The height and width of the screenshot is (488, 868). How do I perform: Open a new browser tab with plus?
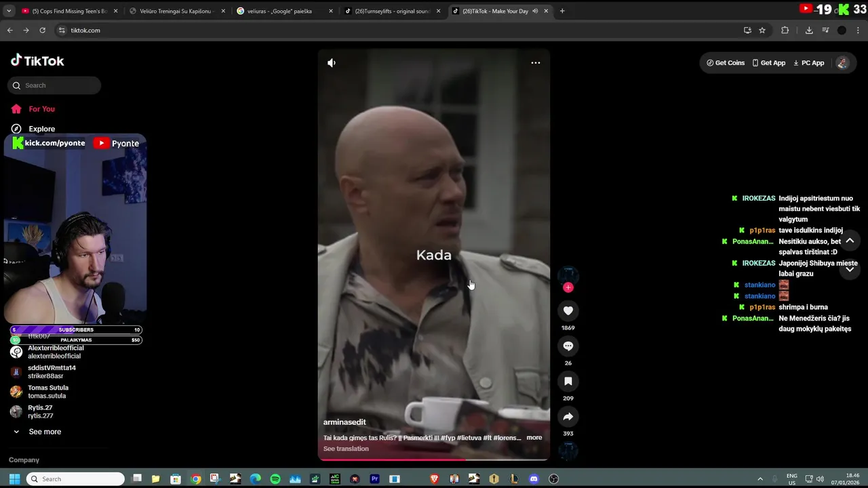[x=562, y=11]
